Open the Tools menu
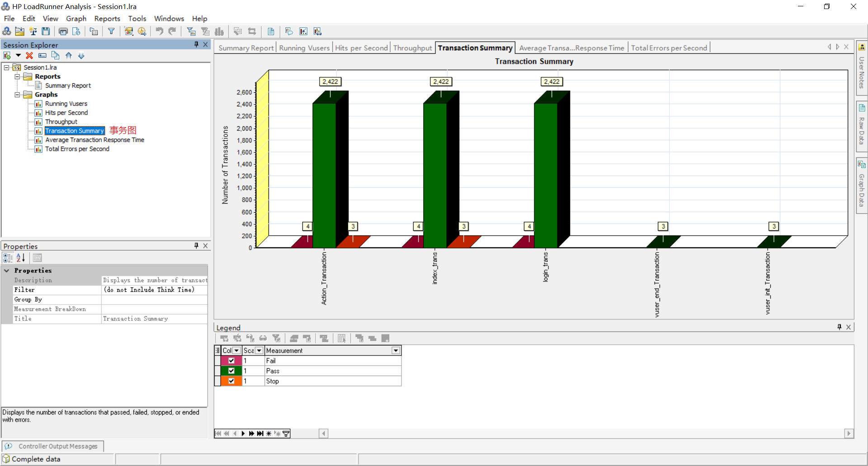Image resolution: width=868 pixels, height=466 pixels. coord(137,19)
